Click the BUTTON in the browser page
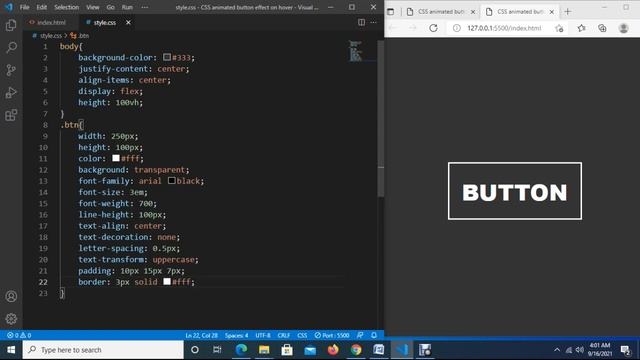640x360 pixels. coord(515,191)
